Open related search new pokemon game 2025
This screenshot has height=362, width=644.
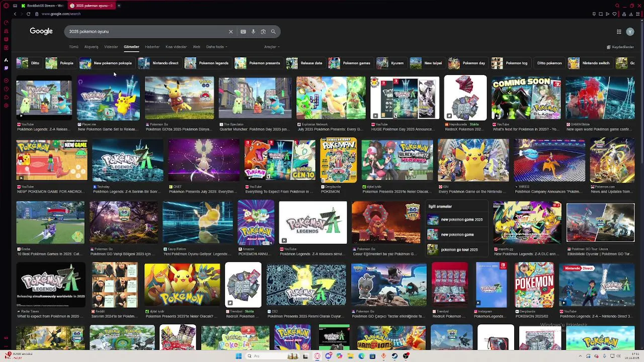tap(456, 220)
